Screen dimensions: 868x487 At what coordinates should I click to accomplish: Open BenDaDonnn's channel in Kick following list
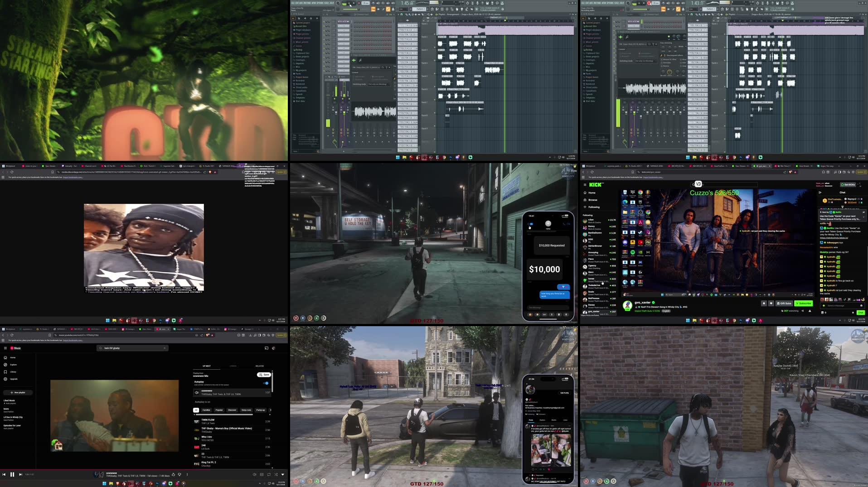(599, 233)
